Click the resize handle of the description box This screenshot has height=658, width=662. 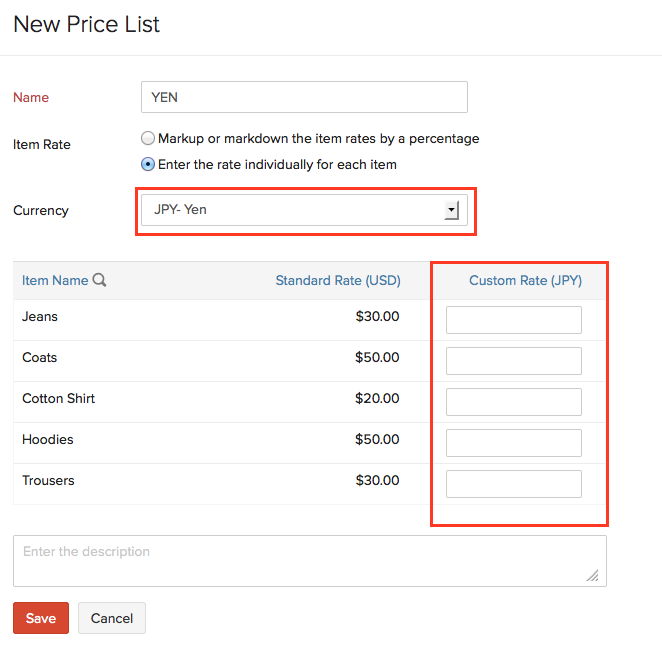coord(593,575)
